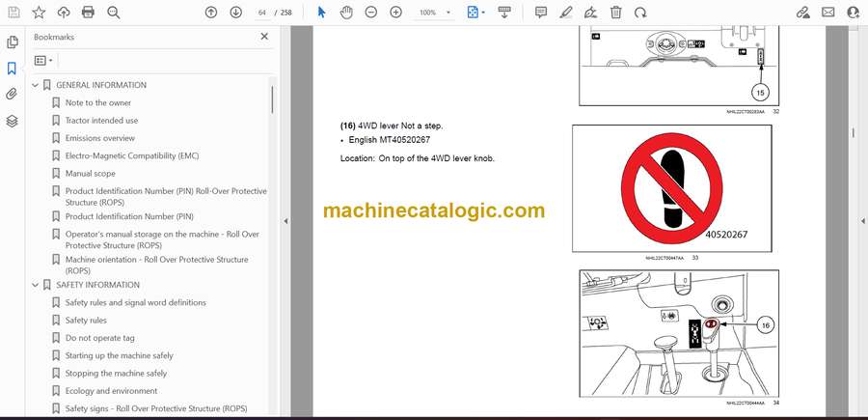Open Stopping the machine safely bookmark
The height and width of the screenshot is (420, 868).
point(116,374)
